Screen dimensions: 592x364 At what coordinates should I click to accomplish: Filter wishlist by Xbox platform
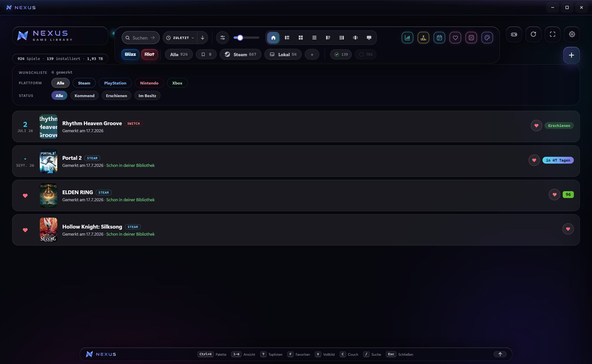pos(177,83)
